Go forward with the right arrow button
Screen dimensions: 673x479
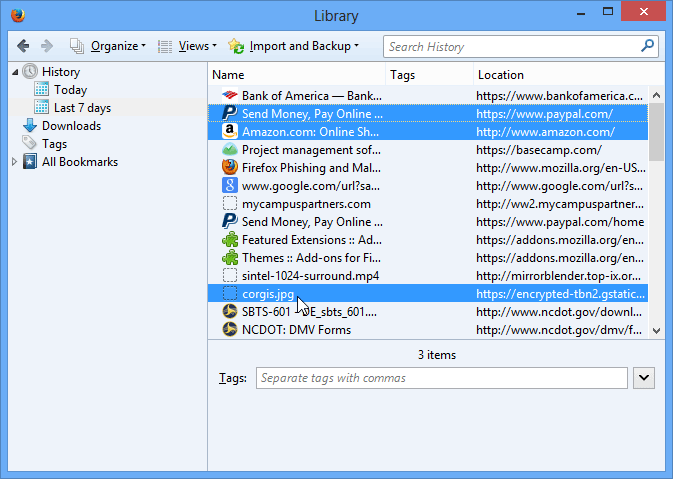(47, 46)
